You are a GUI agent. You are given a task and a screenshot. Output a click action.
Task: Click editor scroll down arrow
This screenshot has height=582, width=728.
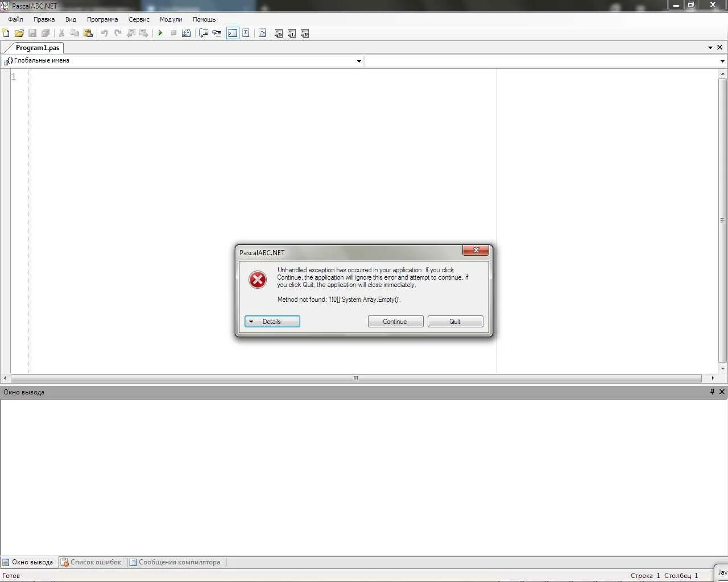(723, 369)
